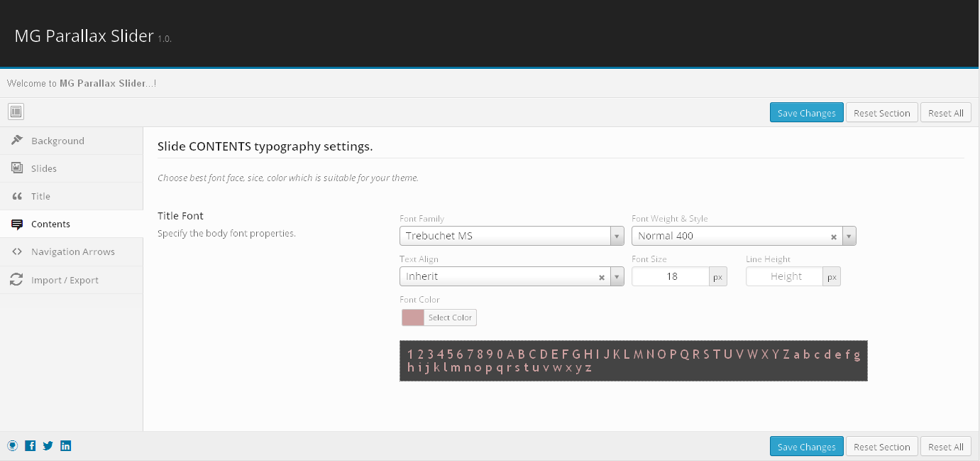Click the top Save Changes button
The height and width of the screenshot is (461, 980).
click(807, 113)
